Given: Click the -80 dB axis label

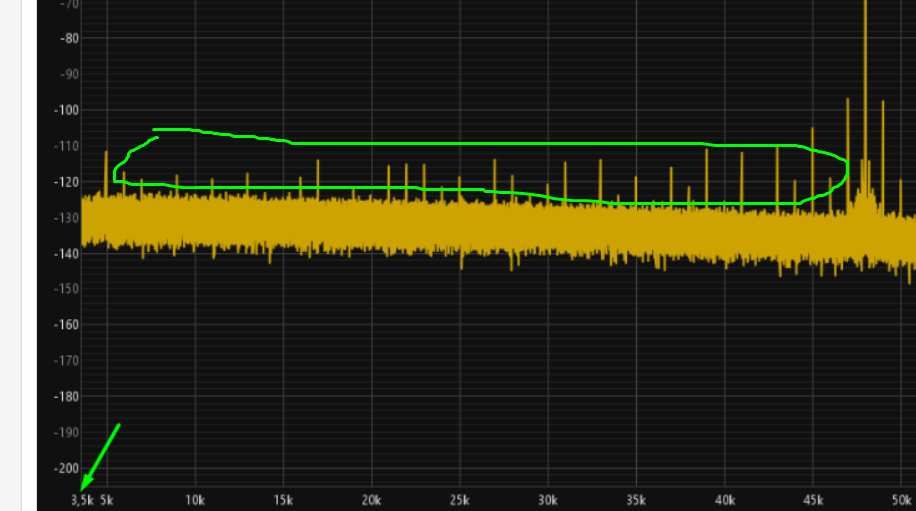Looking at the screenshot, I should point(69,39).
